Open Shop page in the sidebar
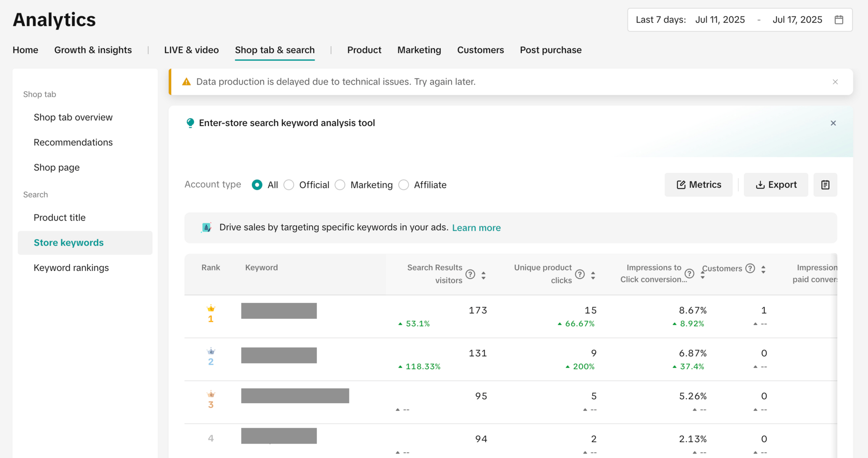 (85, 168)
